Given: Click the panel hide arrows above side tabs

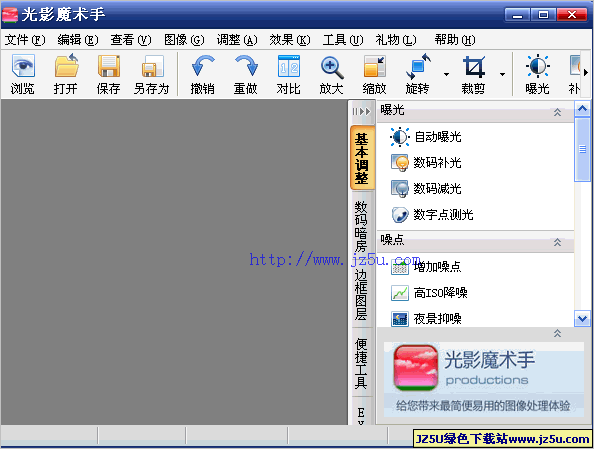Looking at the screenshot, I should (361, 111).
